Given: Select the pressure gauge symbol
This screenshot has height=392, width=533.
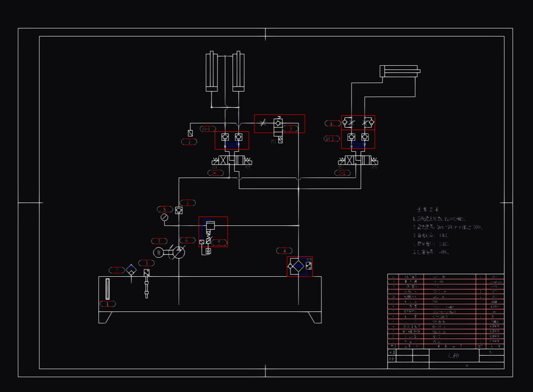Looking at the screenshot, I should 165,217.
